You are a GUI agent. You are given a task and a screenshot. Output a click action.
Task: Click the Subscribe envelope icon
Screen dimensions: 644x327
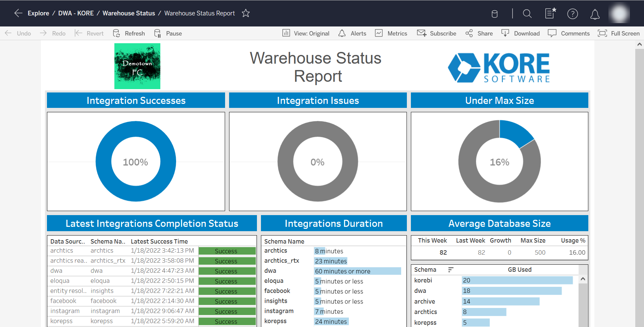[422, 33]
